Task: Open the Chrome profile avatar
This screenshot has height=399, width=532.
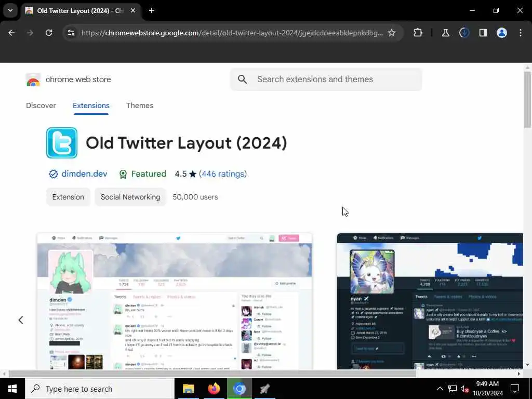Action: (502, 33)
